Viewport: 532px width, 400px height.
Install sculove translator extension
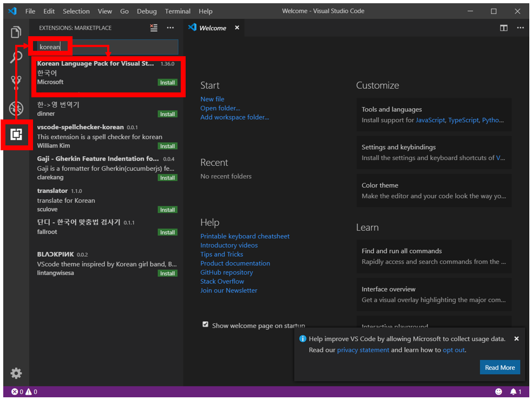point(168,210)
